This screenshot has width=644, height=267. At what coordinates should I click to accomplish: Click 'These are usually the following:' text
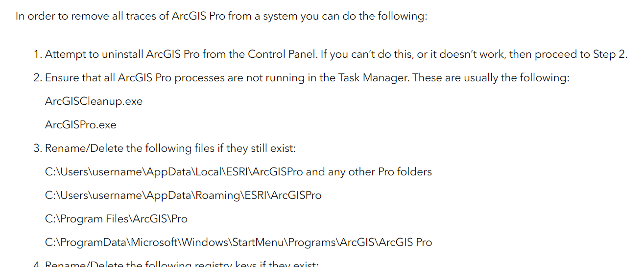point(491,78)
